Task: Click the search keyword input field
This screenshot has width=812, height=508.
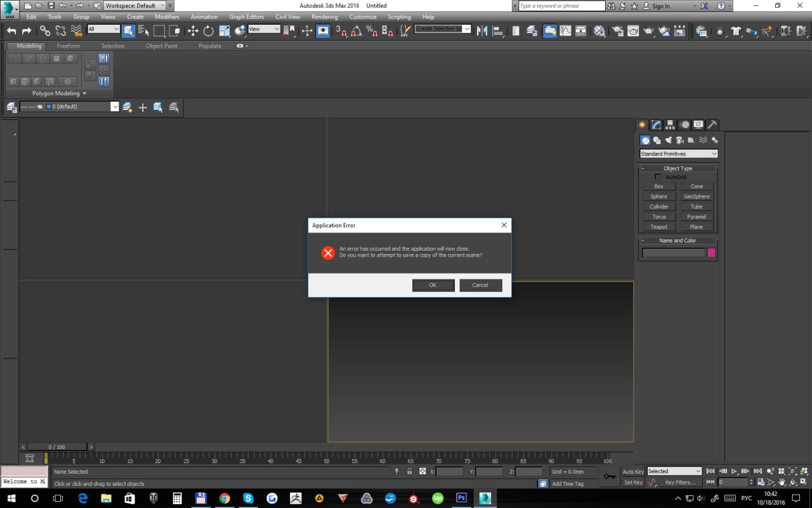Action: coord(561,6)
